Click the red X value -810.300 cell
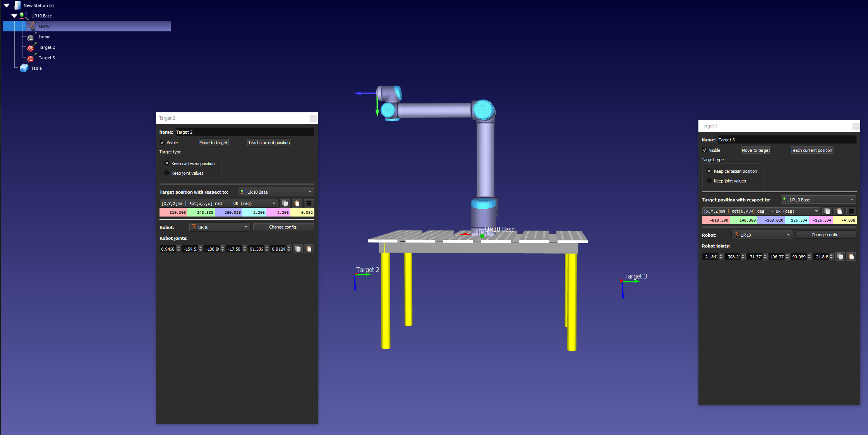The width and height of the screenshot is (868, 435). [716, 220]
